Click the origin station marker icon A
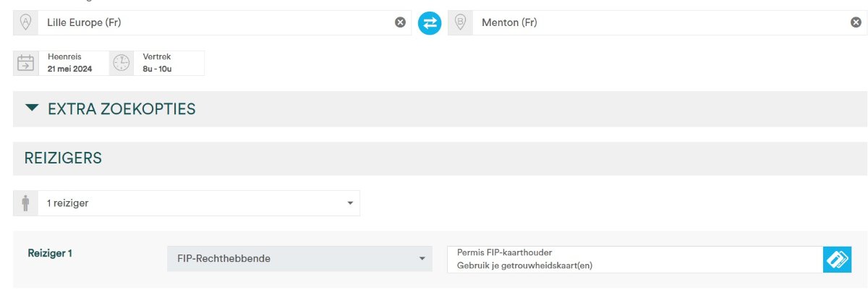The width and height of the screenshot is (868, 290). click(x=26, y=23)
